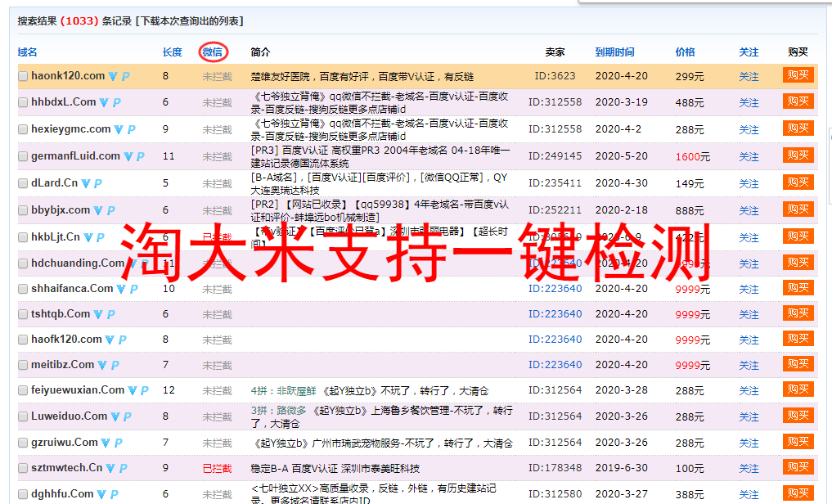Select the V icon next to hexieygmc.com
The width and height of the screenshot is (832, 504).
pos(118,128)
